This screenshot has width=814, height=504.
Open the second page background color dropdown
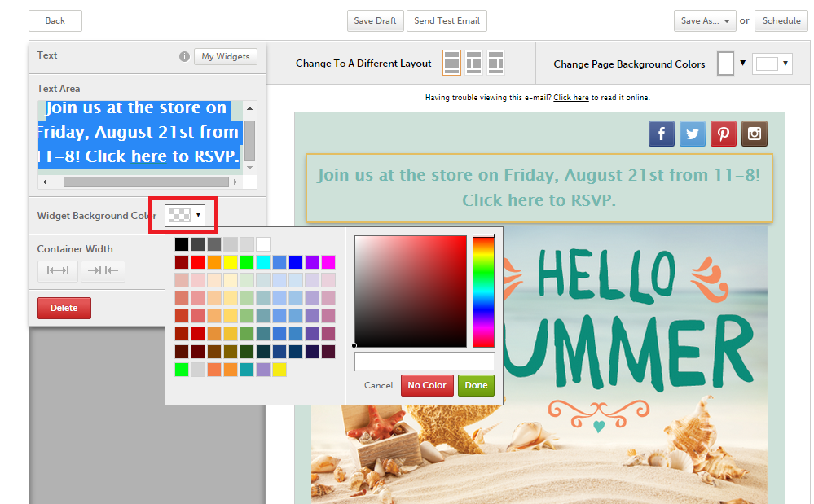pyautogui.click(x=772, y=64)
